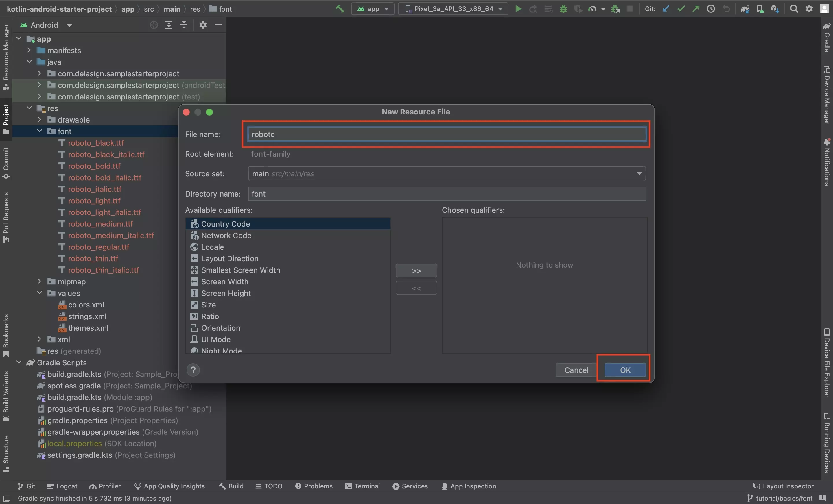Collapse the Gradle Scripts node

[x=19, y=362]
